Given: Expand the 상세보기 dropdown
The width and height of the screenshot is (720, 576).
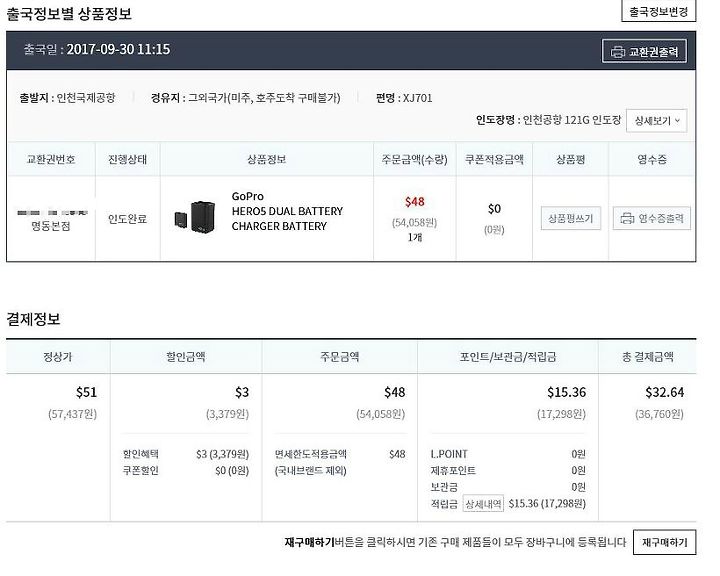Looking at the screenshot, I should click(x=656, y=121).
